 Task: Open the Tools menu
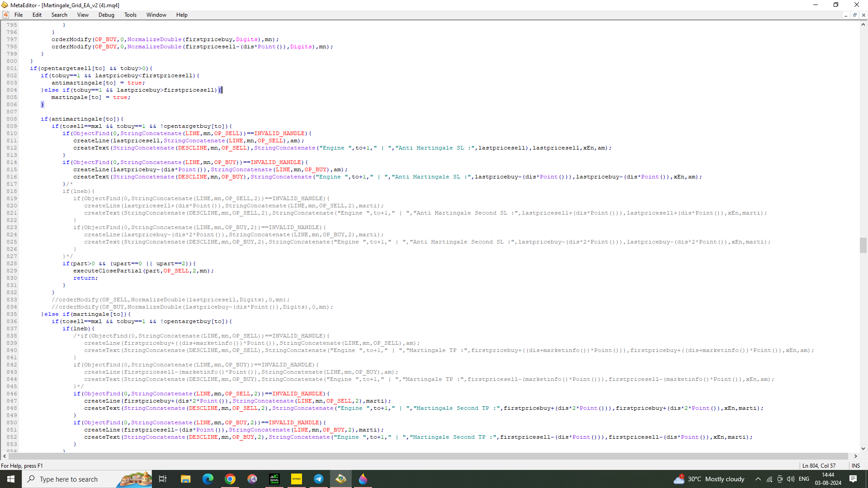tap(130, 15)
